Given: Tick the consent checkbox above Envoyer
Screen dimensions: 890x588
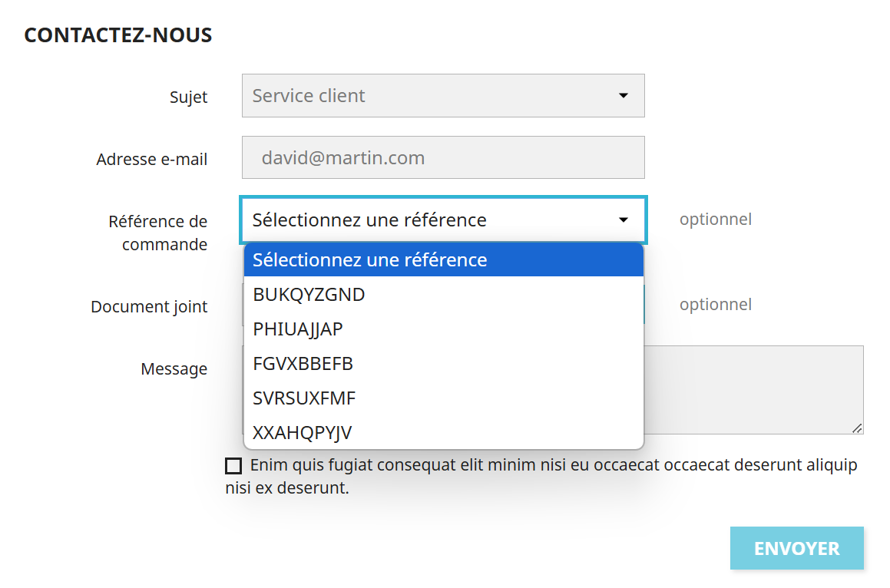Looking at the screenshot, I should [233, 466].
